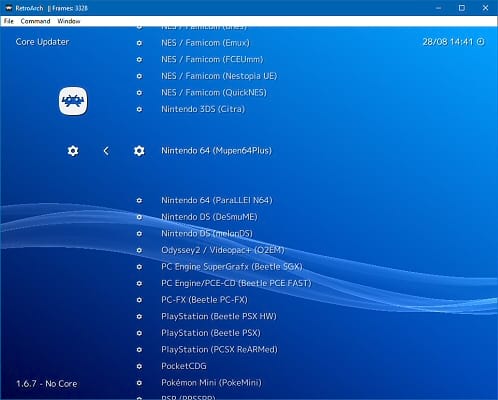Select NES / Famicom (Emux) entry
The width and height of the screenshot is (498, 400).
coord(205,43)
